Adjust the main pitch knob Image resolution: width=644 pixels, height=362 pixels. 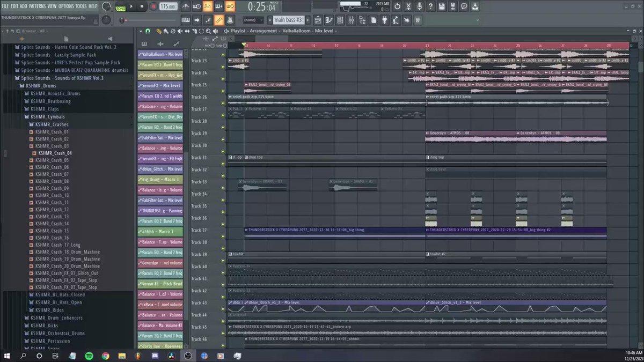[107, 20]
